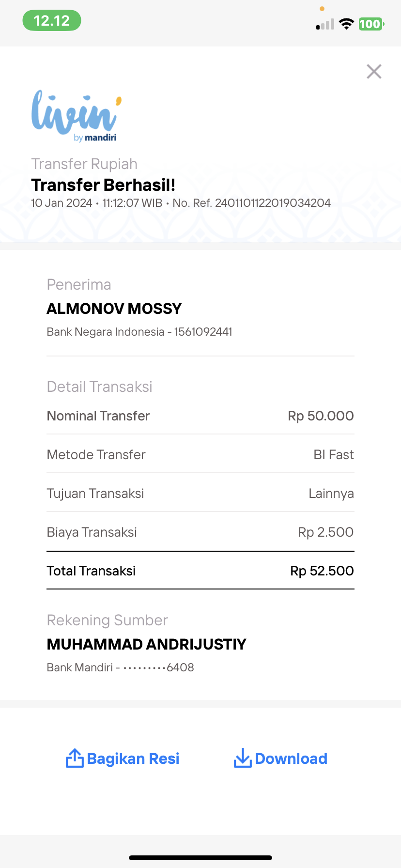Image resolution: width=401 pixels, height=868 pixels.
Task: Tap the download arrow icon
Action: 242,758
